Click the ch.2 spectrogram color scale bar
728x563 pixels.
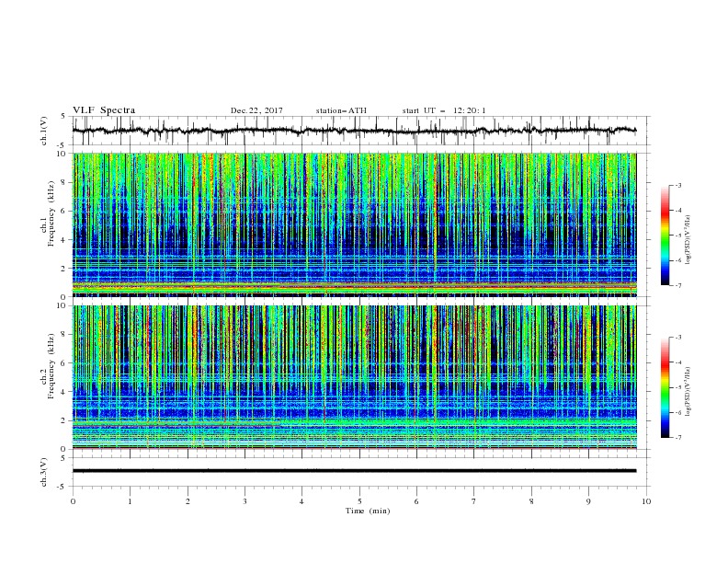click(665, 387)
